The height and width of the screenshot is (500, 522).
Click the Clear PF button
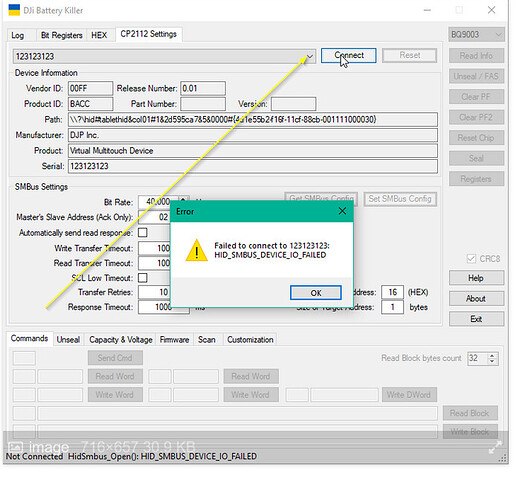click(x=476, y=97)
